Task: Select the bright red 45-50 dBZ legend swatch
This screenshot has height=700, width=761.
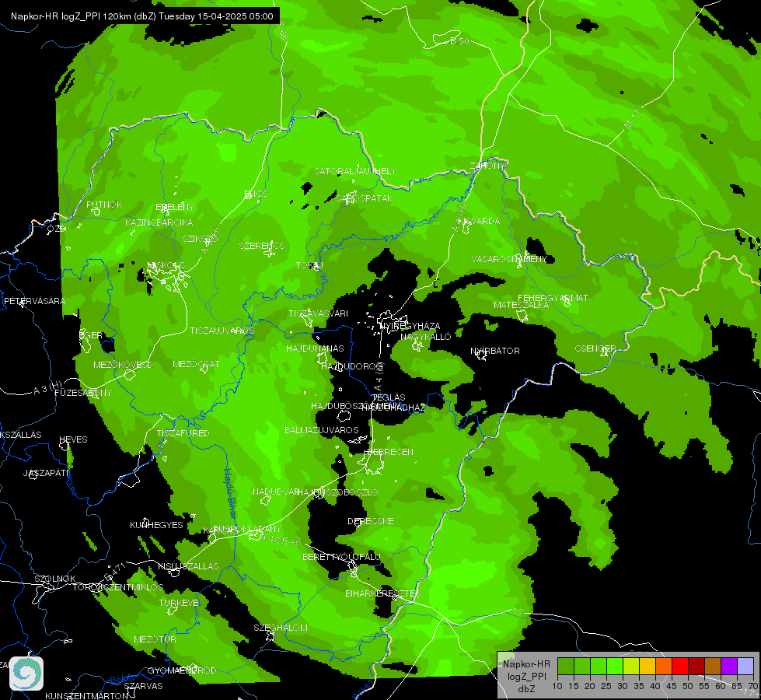Action: point(680,667)
